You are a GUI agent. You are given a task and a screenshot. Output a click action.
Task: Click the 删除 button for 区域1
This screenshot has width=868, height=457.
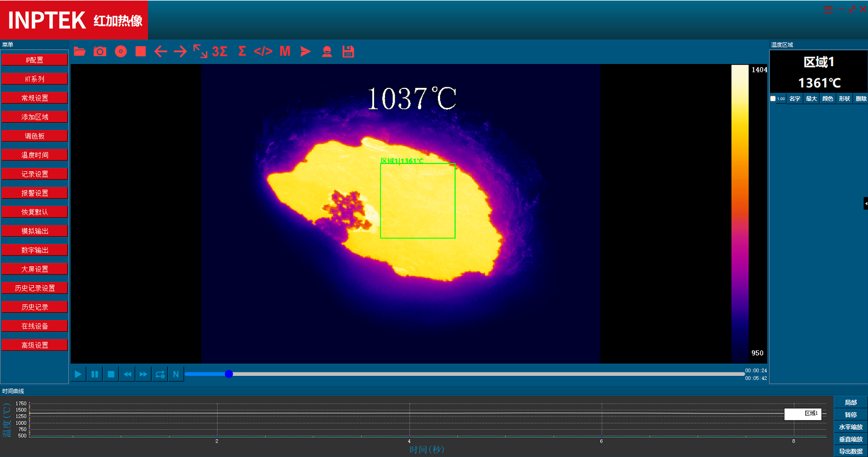pyautogui.click(x=861, y=99)
